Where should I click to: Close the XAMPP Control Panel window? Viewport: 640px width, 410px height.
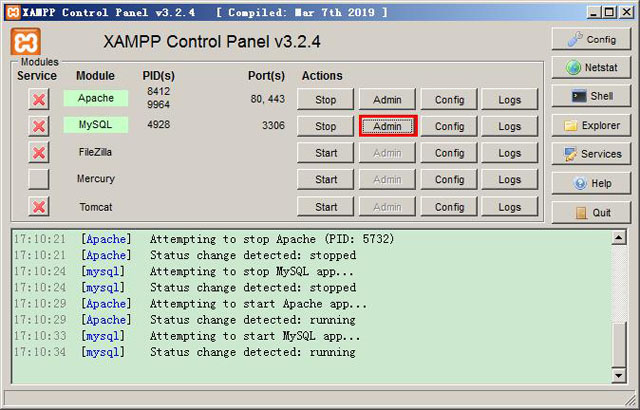coord(626,12)
